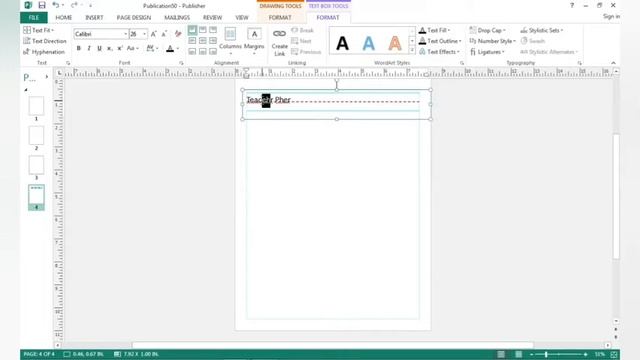Open the Number Style dropdown

(x=493, y=41)
